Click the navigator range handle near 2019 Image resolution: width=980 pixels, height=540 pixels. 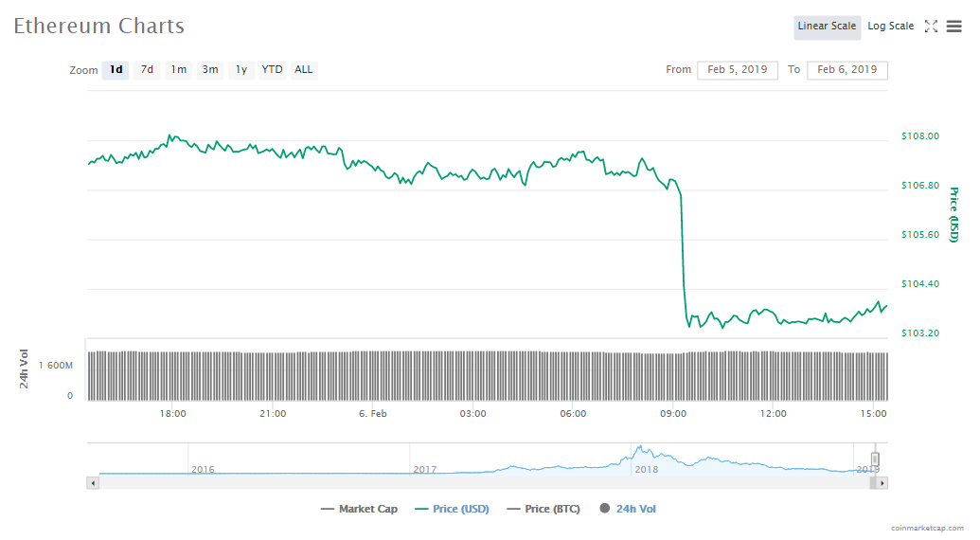tap(875, 459)
